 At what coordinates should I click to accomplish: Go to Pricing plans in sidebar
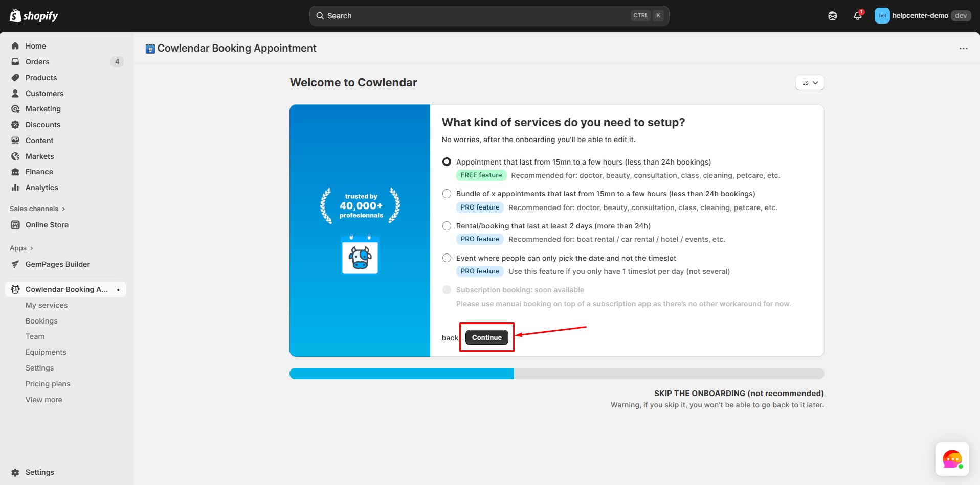(x=48, y=384)
